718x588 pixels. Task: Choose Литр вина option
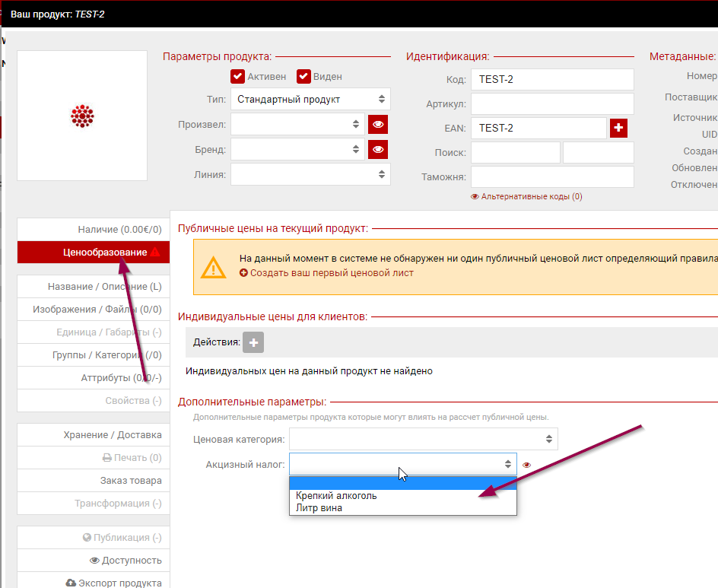tap(319, 508)
